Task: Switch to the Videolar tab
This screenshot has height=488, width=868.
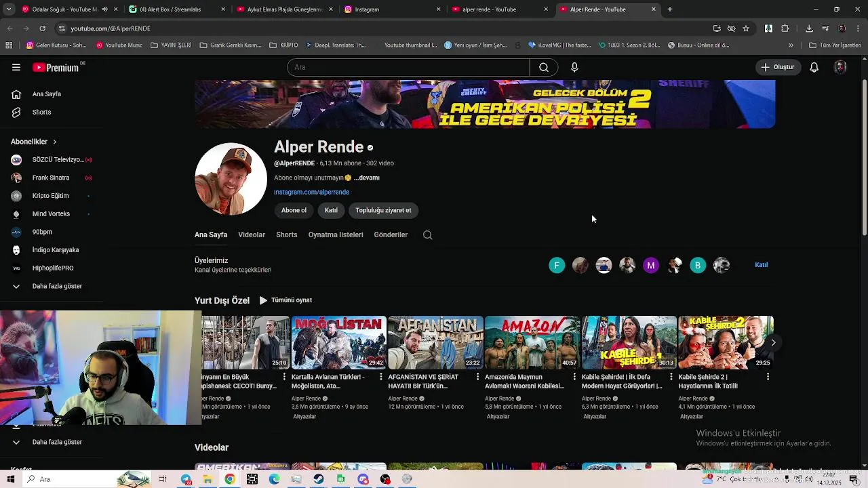Action: tap(252, 235)
